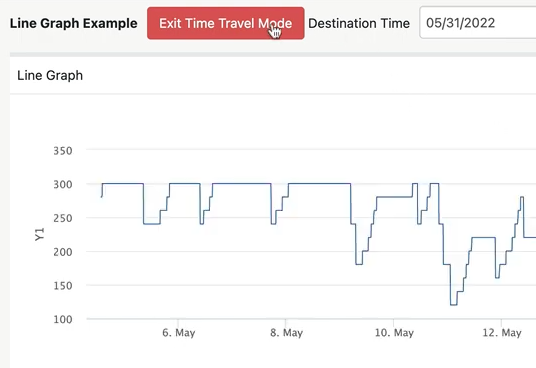Click the 200 y-axis label

63,252
